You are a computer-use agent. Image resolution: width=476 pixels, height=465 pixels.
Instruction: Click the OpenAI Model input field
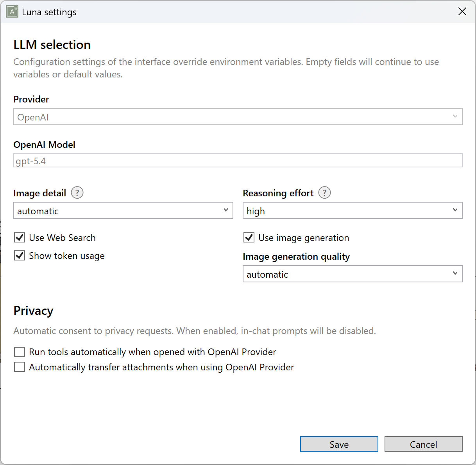point(238,160)
